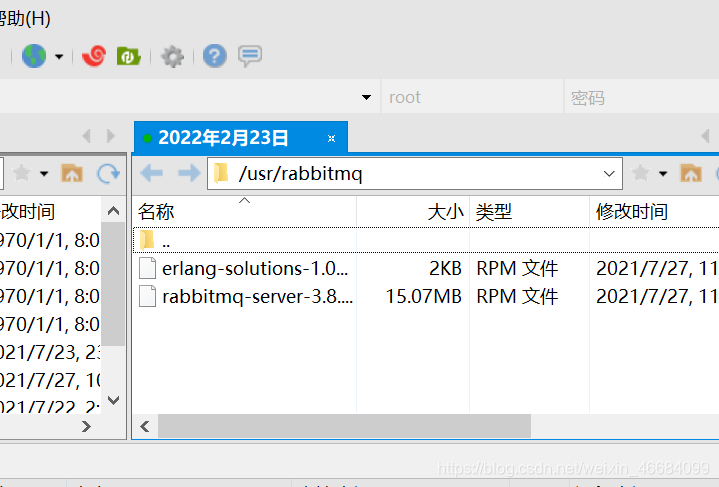Select rabbitmq-server-3.8.... file
The height and width of the screenshot is (487, 719).
tap(258, 297)
